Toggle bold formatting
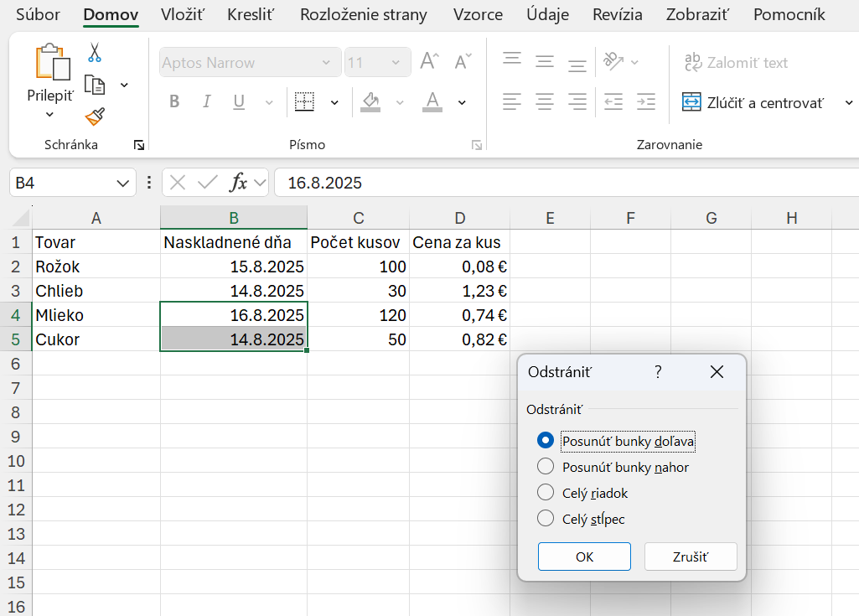This screenshot has width=859, height=616. pos(174,102)
